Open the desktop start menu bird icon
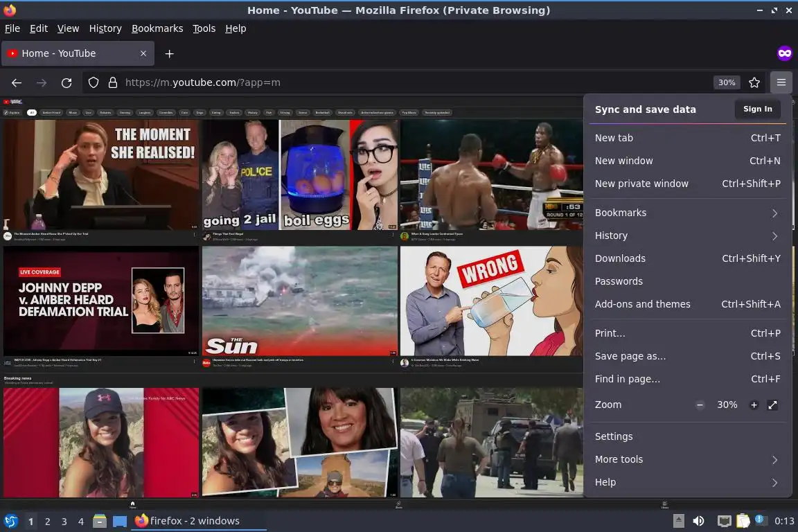798x532 pixels. click(10, 522)
